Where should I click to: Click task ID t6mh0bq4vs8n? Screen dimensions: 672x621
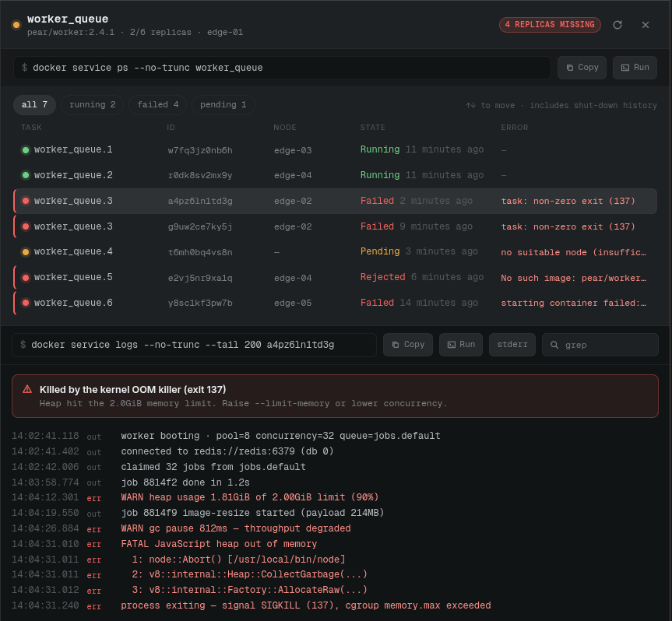(x=200, y=252)
